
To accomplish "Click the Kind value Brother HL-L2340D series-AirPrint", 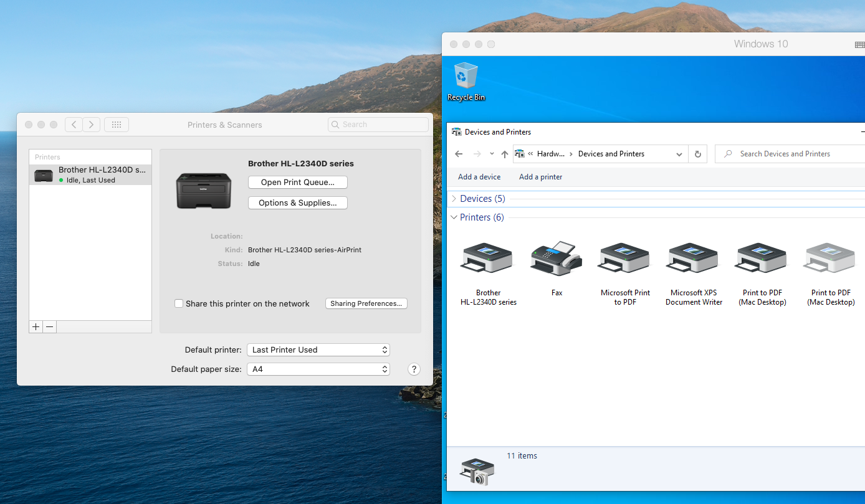I will click(305, 250).
